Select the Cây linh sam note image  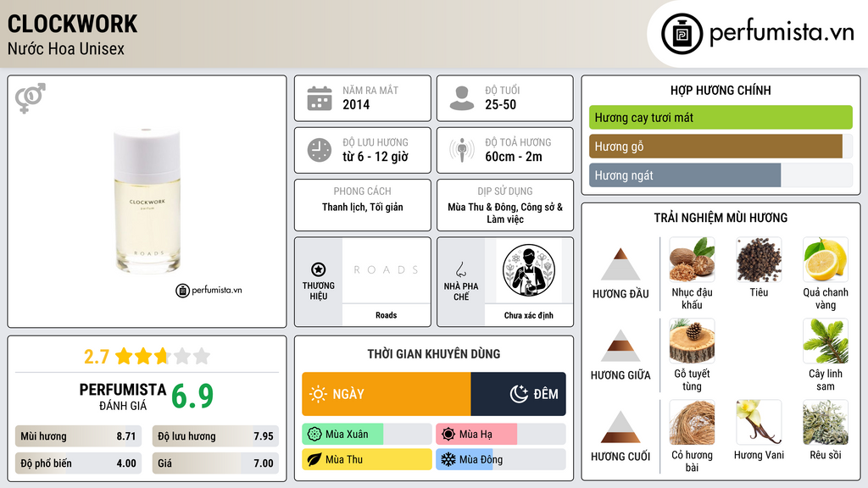(826, 341)
